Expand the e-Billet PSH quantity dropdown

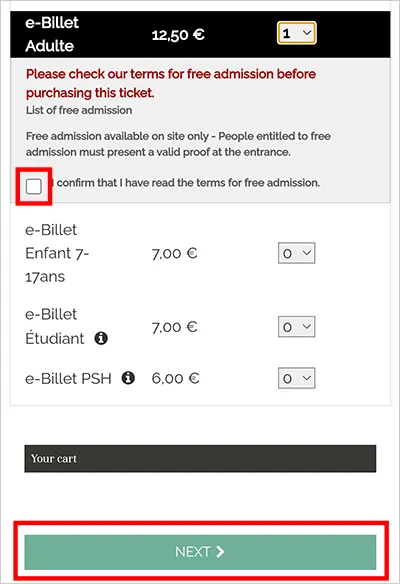[296, 378]
